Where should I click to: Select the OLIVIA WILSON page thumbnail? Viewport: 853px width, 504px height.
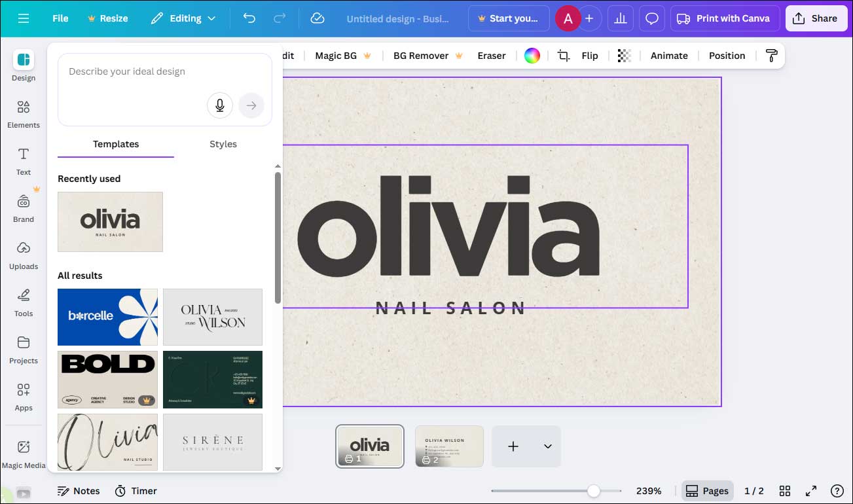pyautogui.click(x=448, y=446)
